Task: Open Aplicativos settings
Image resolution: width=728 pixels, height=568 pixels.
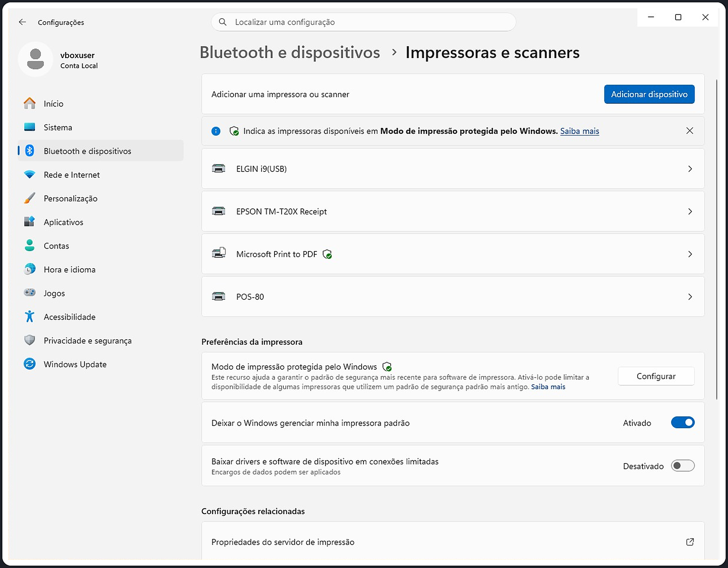Action: tap(100, 222)
